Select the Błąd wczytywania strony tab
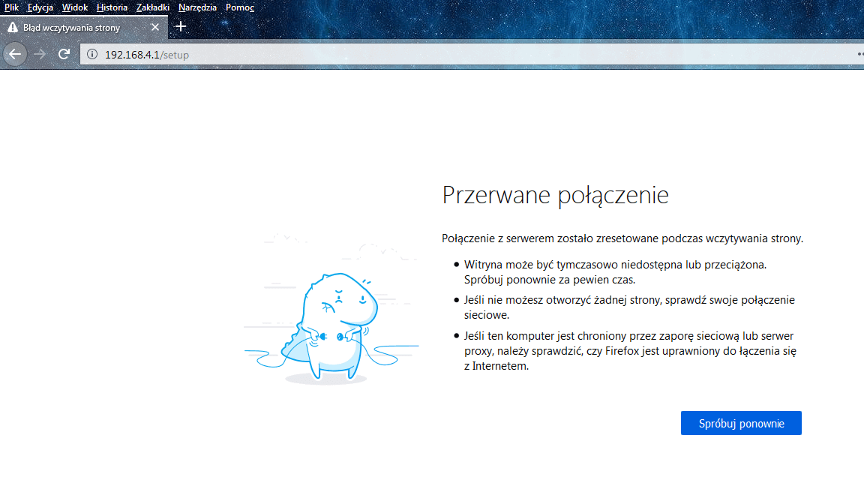 pyautogui.click(x=75, y=27)
